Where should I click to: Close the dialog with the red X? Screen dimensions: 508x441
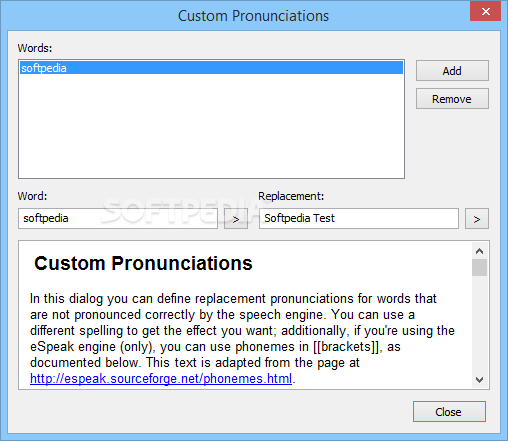[x=485, y=11]
